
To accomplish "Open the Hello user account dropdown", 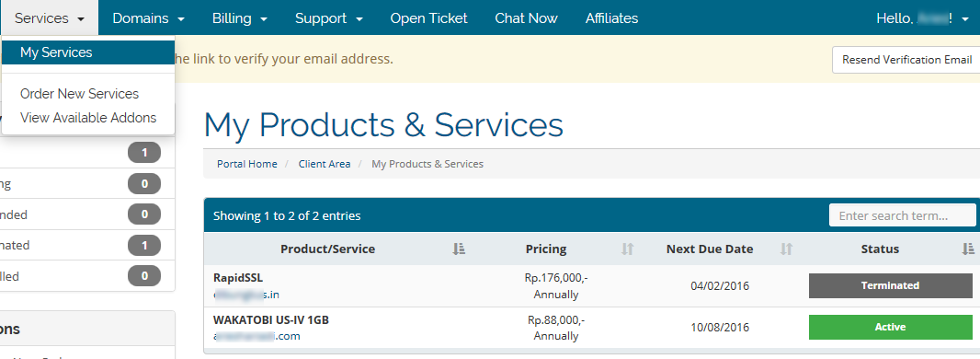I will coord(922,18).
